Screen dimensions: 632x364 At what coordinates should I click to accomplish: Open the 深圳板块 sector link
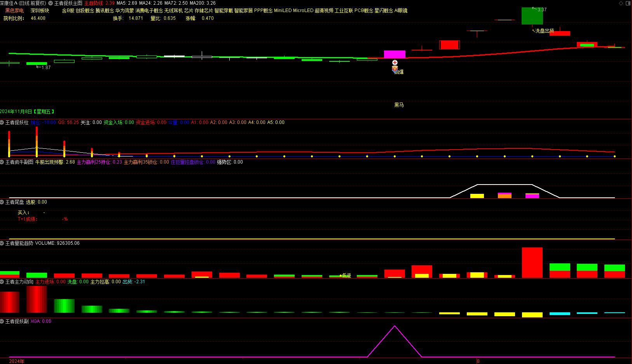pos(40,11)
